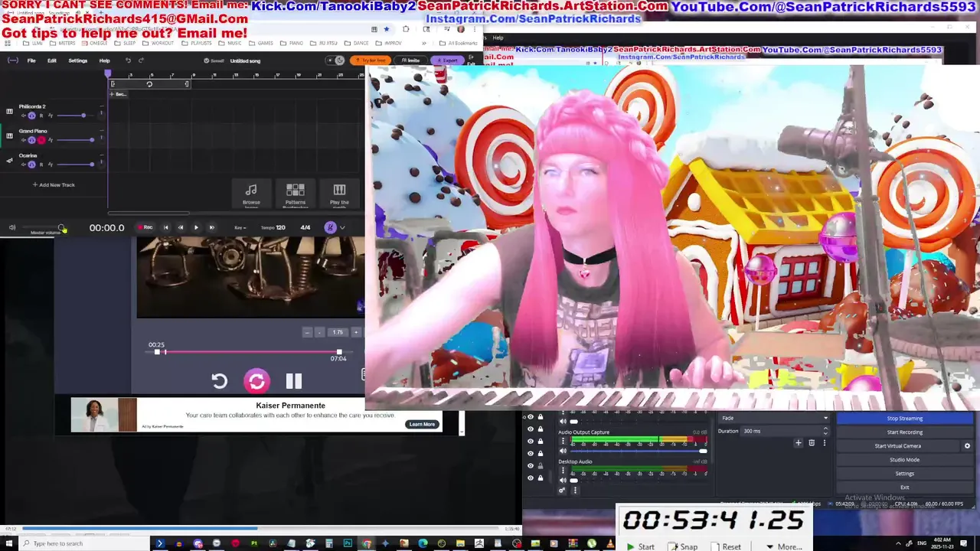
Task: Click the Windows Start button
Action: [x=8, y=544]
